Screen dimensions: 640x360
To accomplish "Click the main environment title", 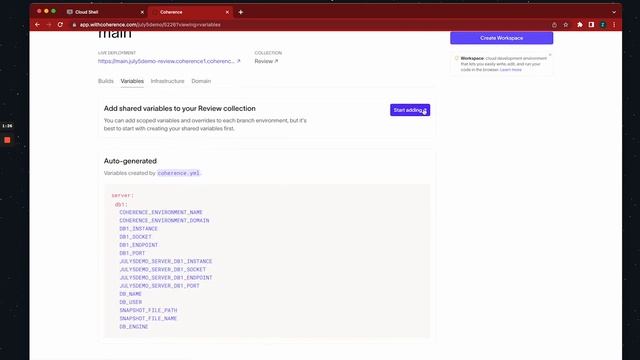I will [115, 34].
